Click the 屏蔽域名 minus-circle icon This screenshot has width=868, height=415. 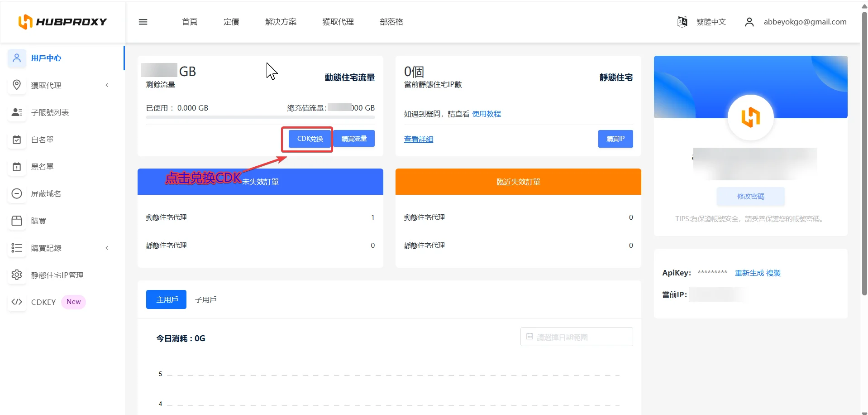17,193
